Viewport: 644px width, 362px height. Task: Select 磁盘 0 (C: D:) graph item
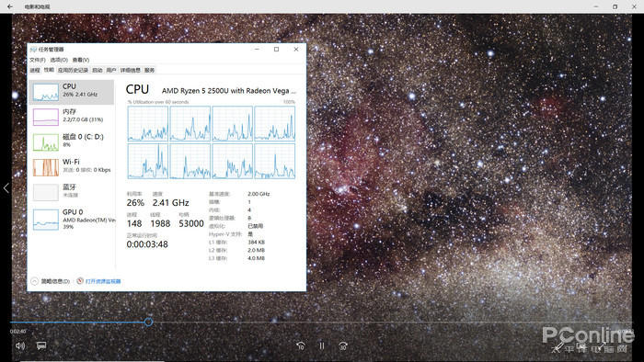point(72,141)
